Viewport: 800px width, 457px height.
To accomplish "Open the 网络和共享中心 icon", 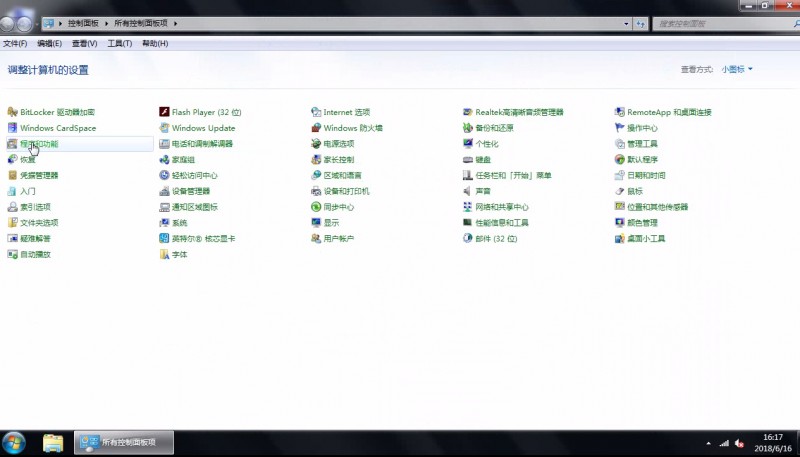I will [467, 207].
